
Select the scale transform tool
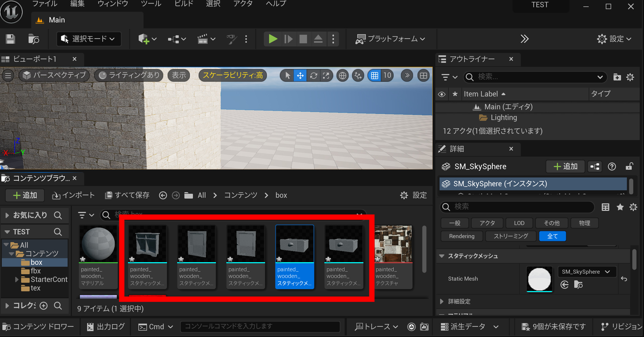326,76
